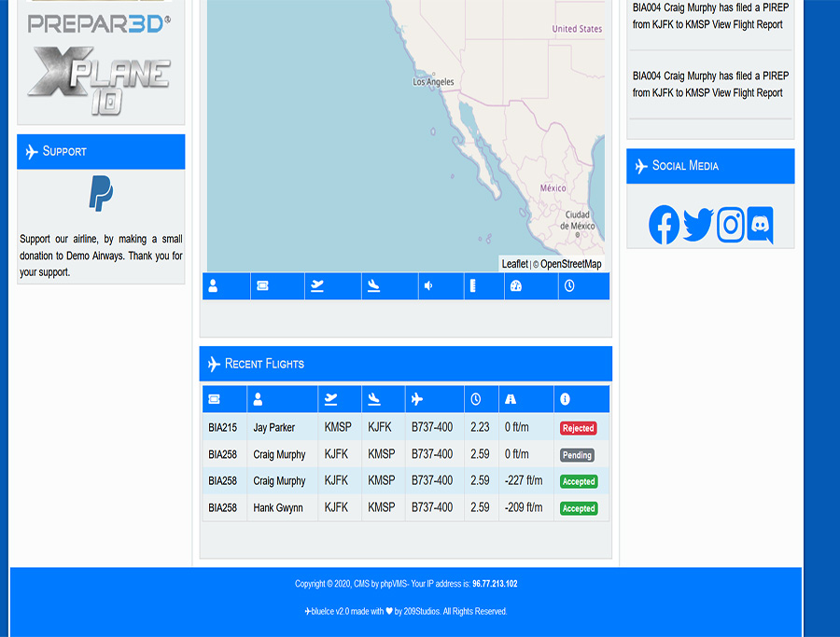Click the gray Pending status badge

[x=577, y=455]
